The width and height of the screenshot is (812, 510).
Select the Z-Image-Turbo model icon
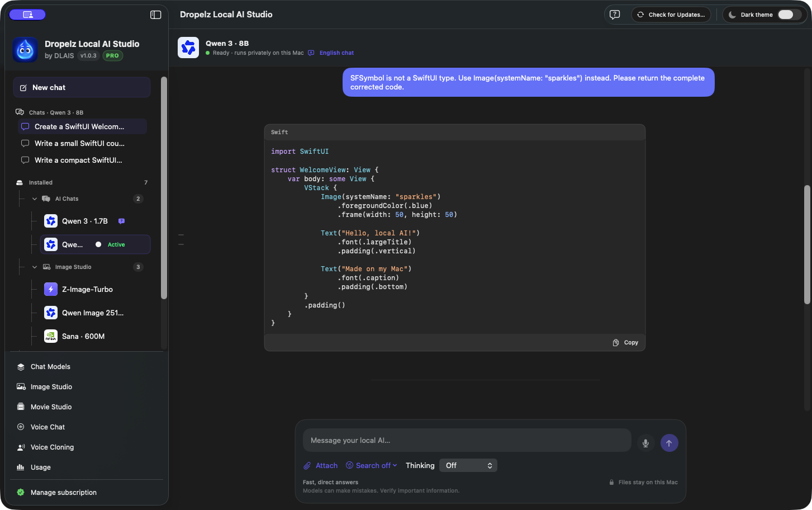[51, 289]
